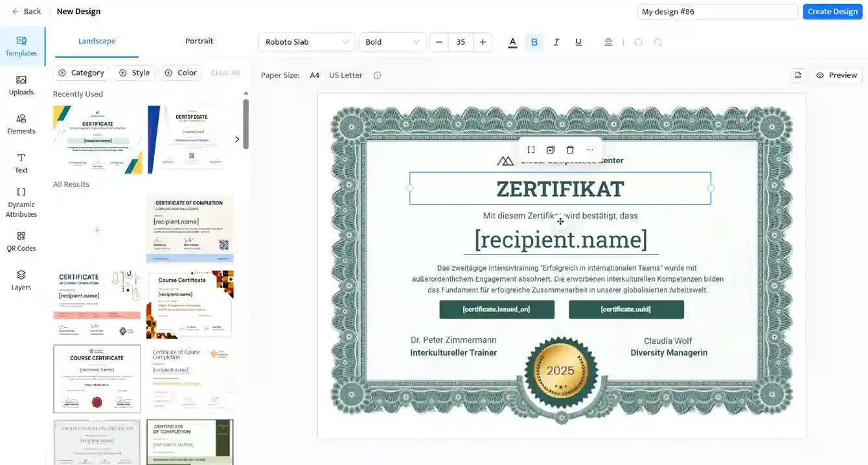
Task: Switch to the Landscape tab
Action: point(97,41)
